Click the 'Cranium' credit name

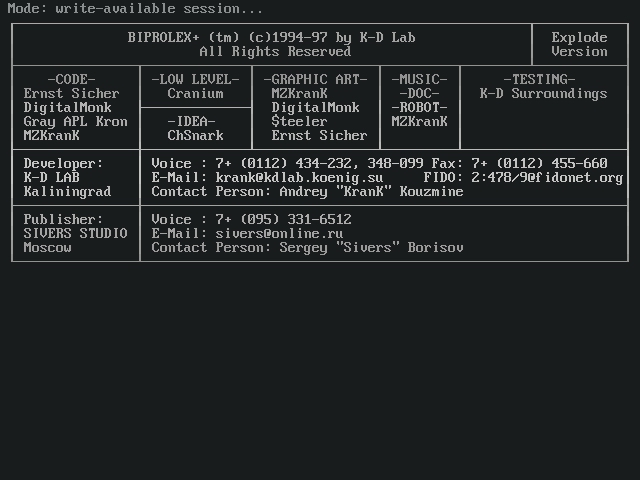pyautogui.click(x=196, y=93)
